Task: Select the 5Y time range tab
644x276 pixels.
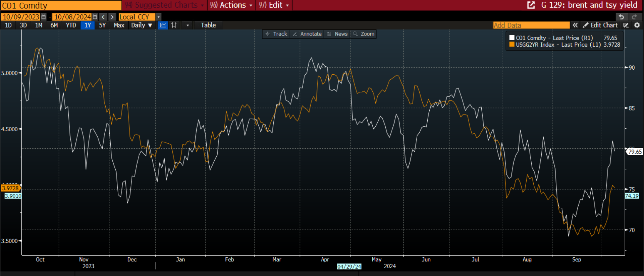Action: [102, 25]
